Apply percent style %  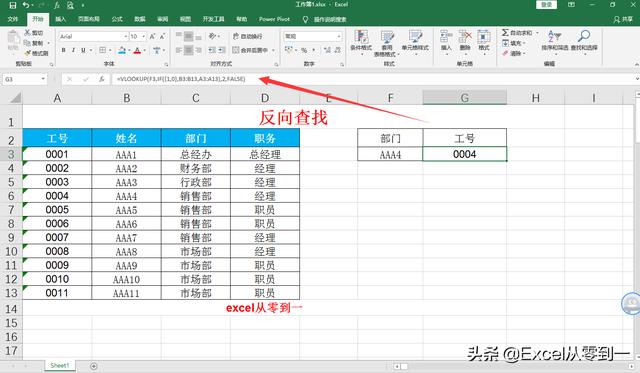click(x=304, y=50)
